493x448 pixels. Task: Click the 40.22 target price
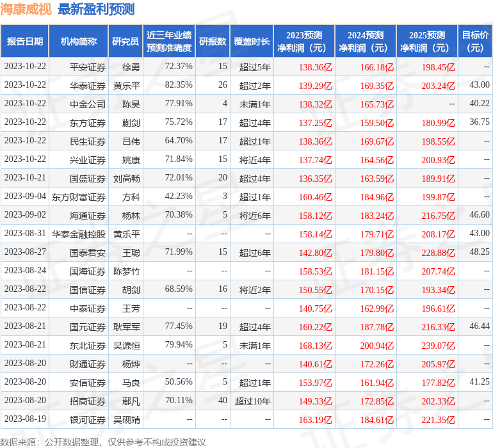click(x=480, y=104)
